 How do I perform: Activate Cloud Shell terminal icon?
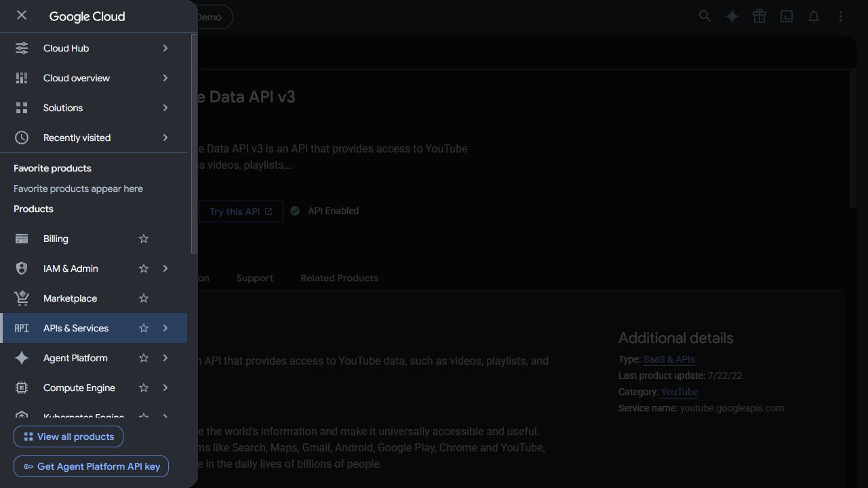(x=787, y=16)
